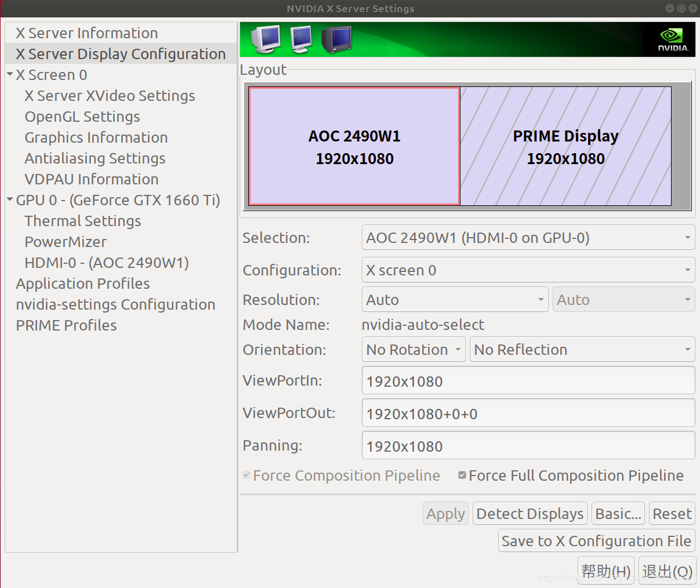Click the ViewPortIn field

(x=528, y=381)
